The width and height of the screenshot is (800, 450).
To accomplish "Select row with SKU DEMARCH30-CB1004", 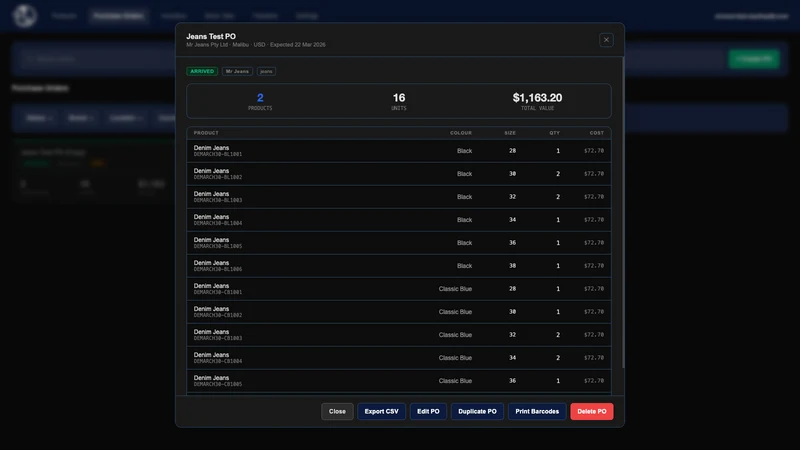I will pos(399,358).
